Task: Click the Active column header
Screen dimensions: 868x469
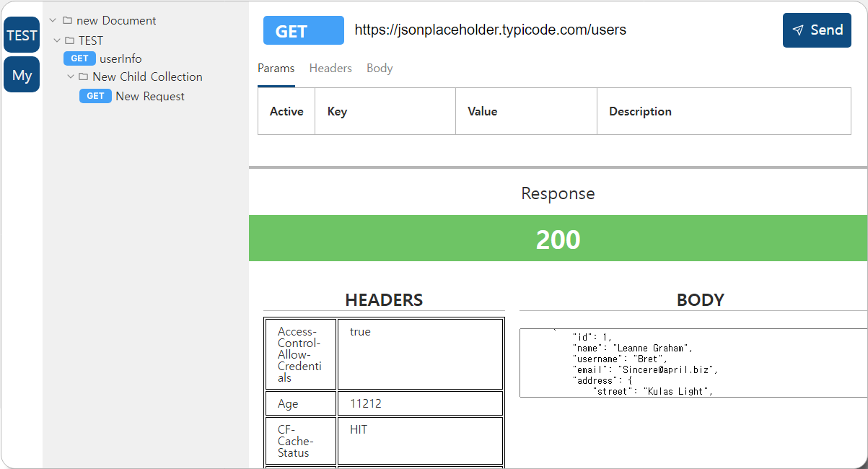Action: click(286, 111)
